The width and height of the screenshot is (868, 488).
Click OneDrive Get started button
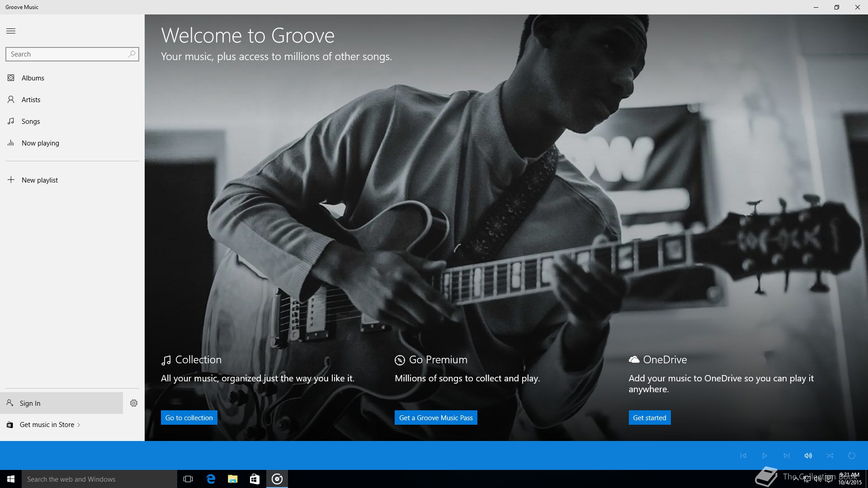(x=650, y=418)
